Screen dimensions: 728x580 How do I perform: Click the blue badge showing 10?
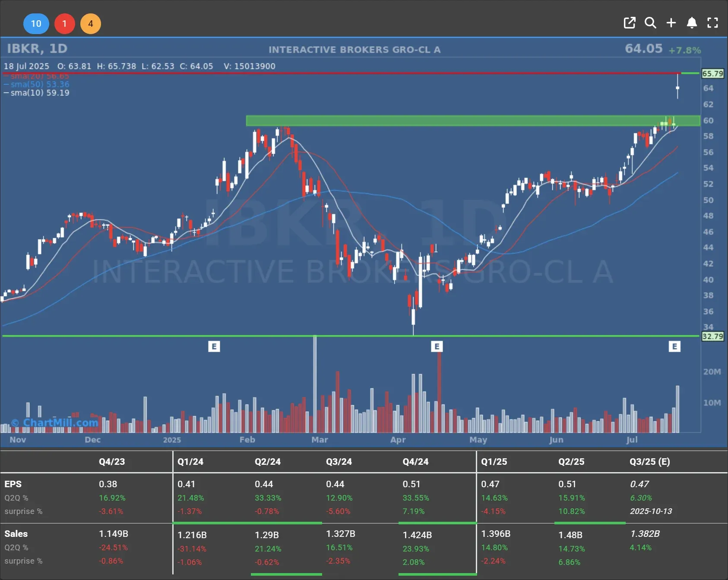[36, 23]
